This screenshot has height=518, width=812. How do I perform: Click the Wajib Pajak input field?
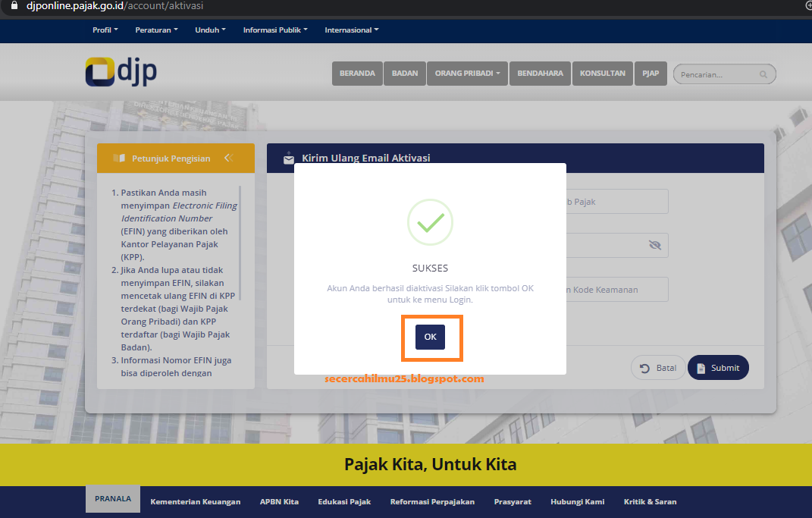tap(616, 202)
